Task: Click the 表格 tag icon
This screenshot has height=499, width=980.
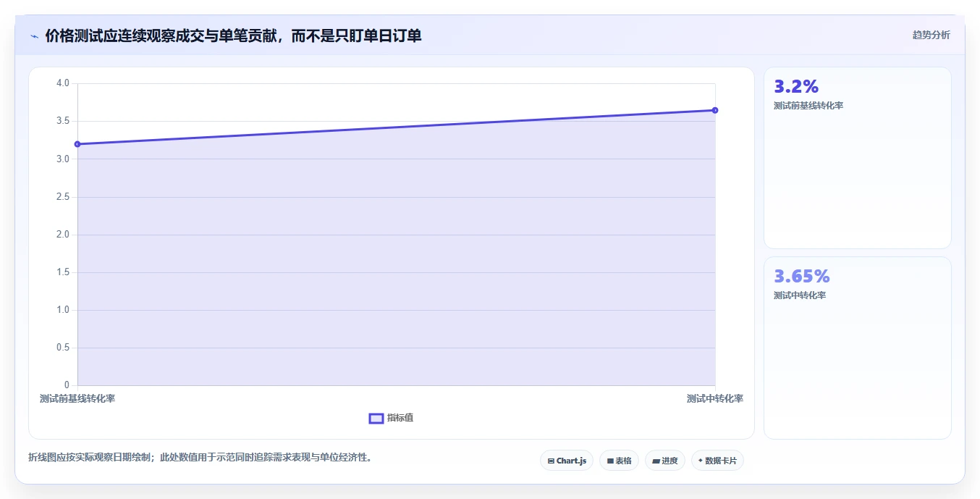Action: [610, 461]
